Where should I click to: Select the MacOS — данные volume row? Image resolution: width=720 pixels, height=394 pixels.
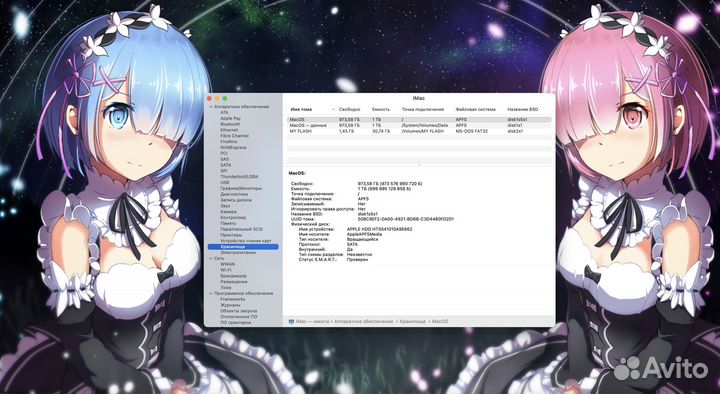419,125
